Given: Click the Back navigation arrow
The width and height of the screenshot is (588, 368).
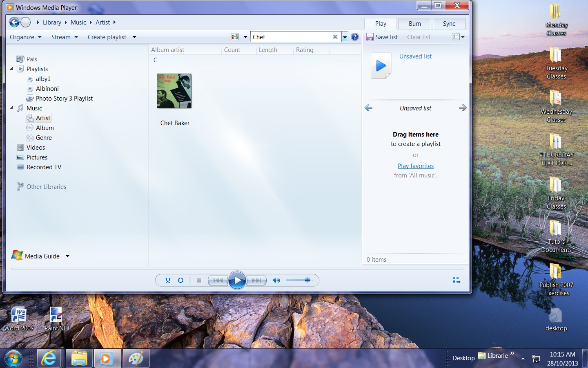Looking at the screenshot, I should (x=14, y=22).
